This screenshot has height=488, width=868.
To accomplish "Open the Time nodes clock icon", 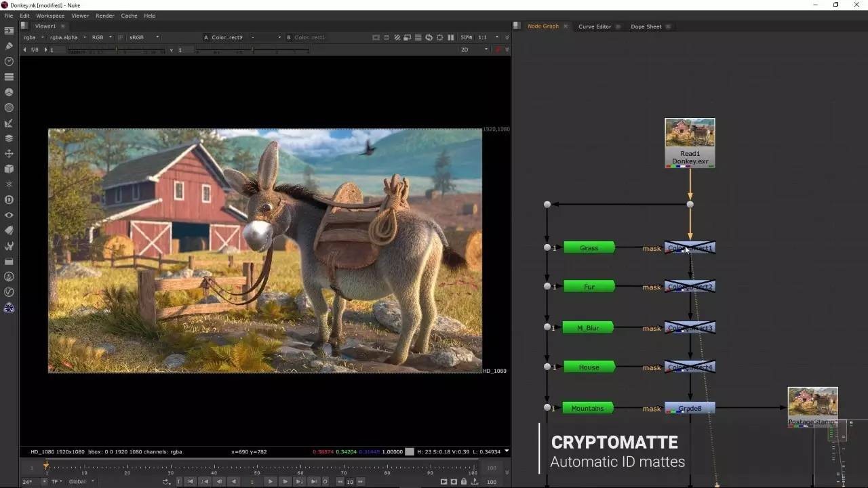I will coord(9,62).
